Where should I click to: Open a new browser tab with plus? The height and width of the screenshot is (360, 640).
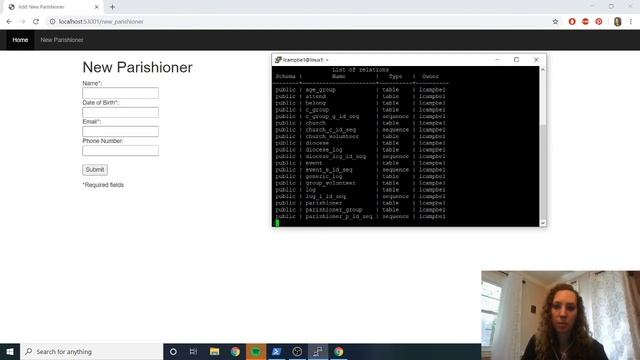[112, 7]
